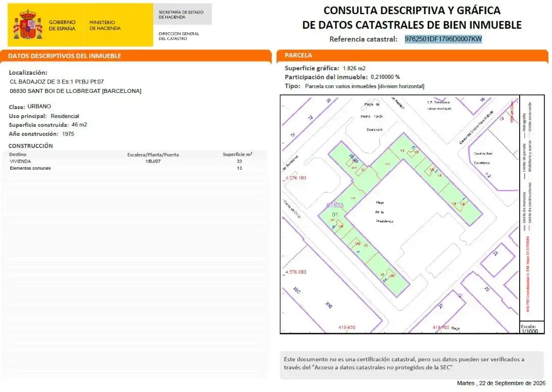Viewport: 552px width, 392px height.
Task: Click 'Parcela con varios inmuebles [division horizontal]'
Action: coord(365,86)
